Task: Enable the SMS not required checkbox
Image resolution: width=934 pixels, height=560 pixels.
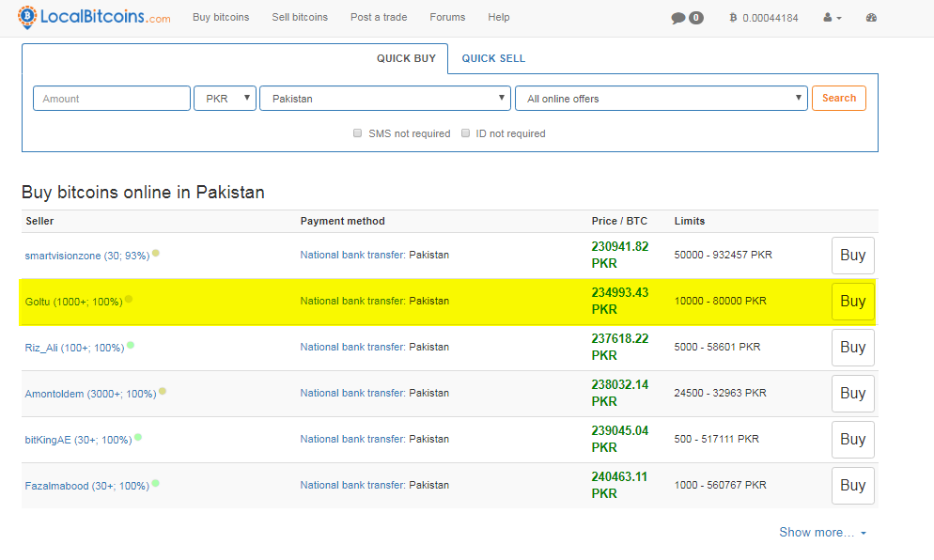Action: click(x=357, y=132)
